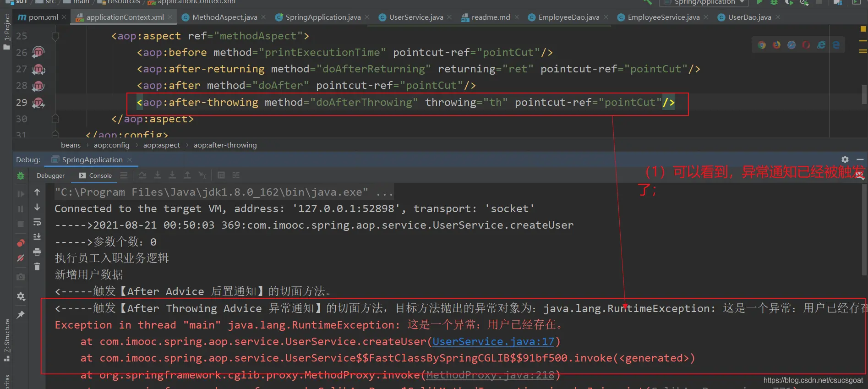
Task: Open debug panel settings gear icon
Action: click(x=845, y=159)
